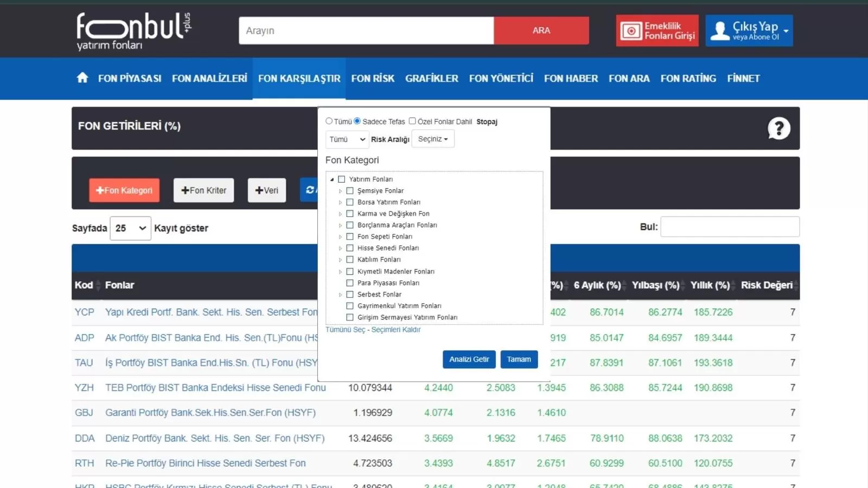
Task: Go to the home page icon
Action: (x=82, y=78)
